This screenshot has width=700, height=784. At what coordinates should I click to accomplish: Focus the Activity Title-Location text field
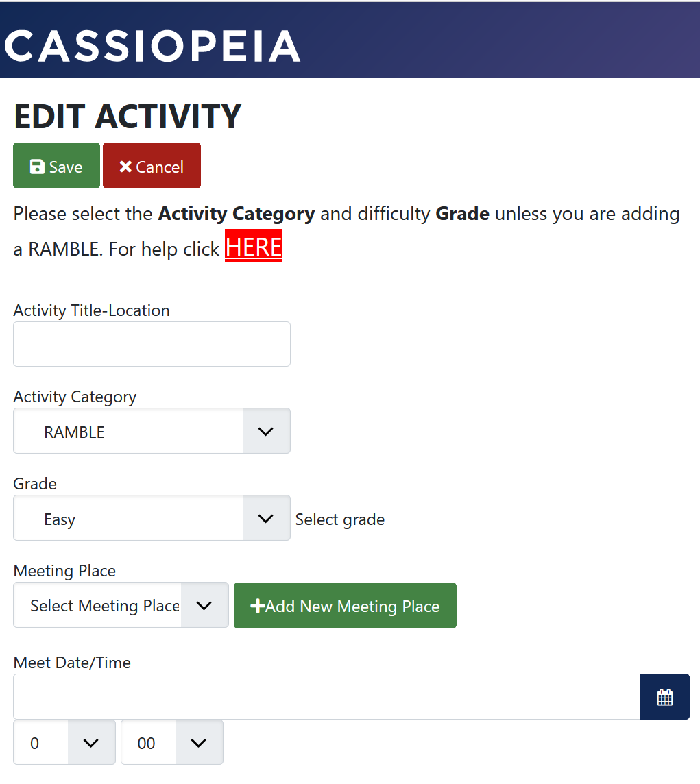click(x=152, y=344)
